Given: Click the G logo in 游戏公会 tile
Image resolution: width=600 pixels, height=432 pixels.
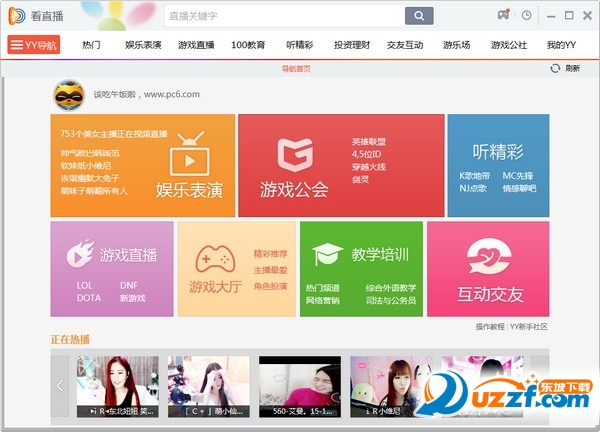Looking at the screenshot, I should [295, 154].
